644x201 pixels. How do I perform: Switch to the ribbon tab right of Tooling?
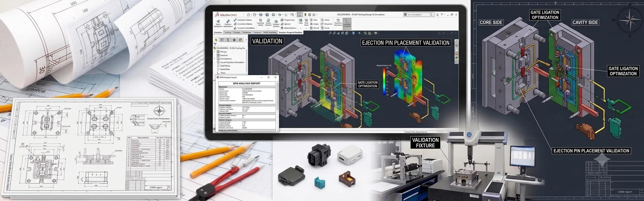point(237,33)
